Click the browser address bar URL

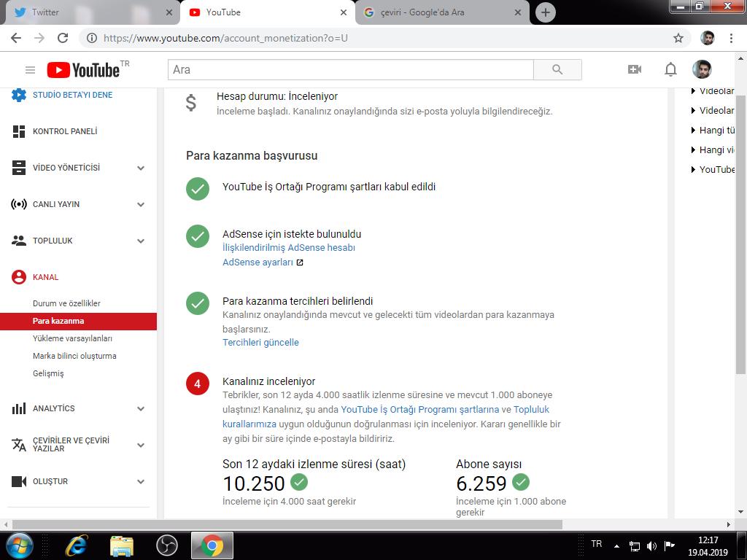[x=225, y=38]
